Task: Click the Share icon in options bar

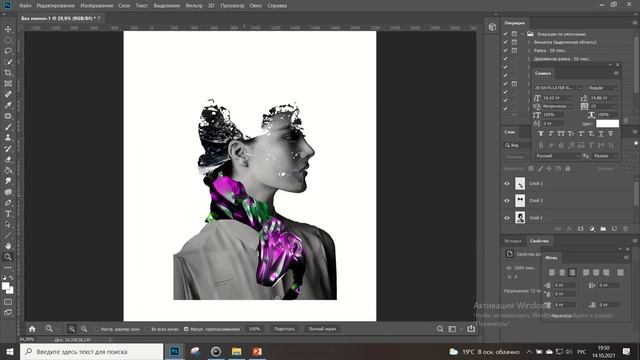Action: point(471,329)
